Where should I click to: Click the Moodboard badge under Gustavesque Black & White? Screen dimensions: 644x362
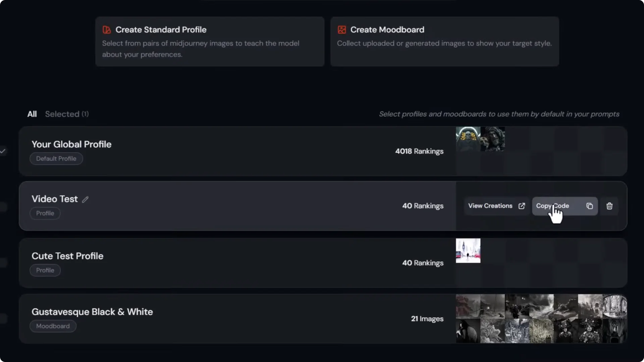(53, 326)
